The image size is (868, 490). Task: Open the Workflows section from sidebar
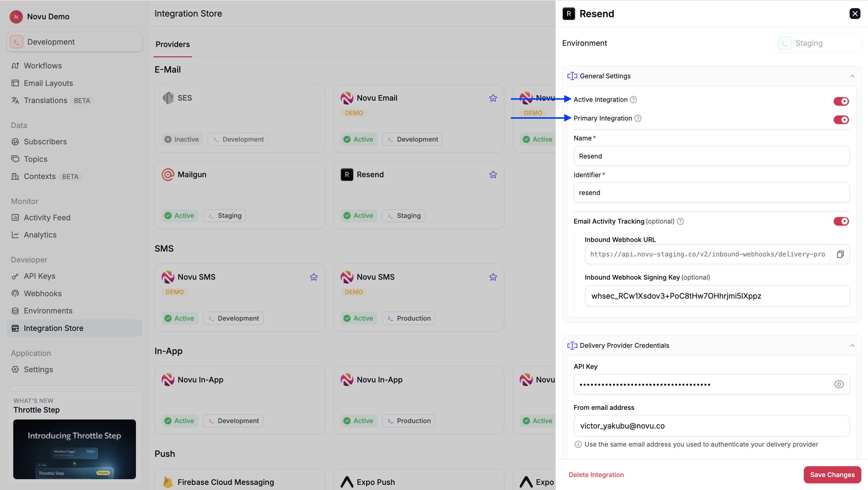[x=42, y=65]
